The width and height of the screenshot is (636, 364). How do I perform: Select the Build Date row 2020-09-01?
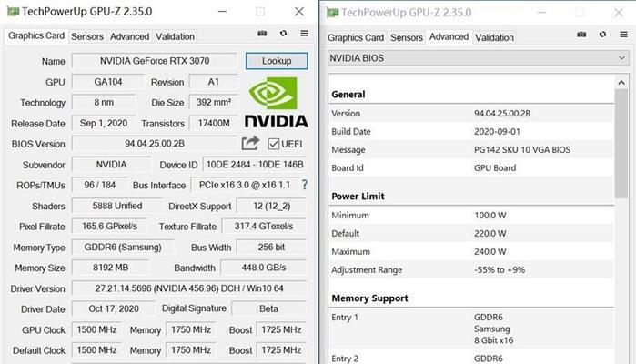471,131
